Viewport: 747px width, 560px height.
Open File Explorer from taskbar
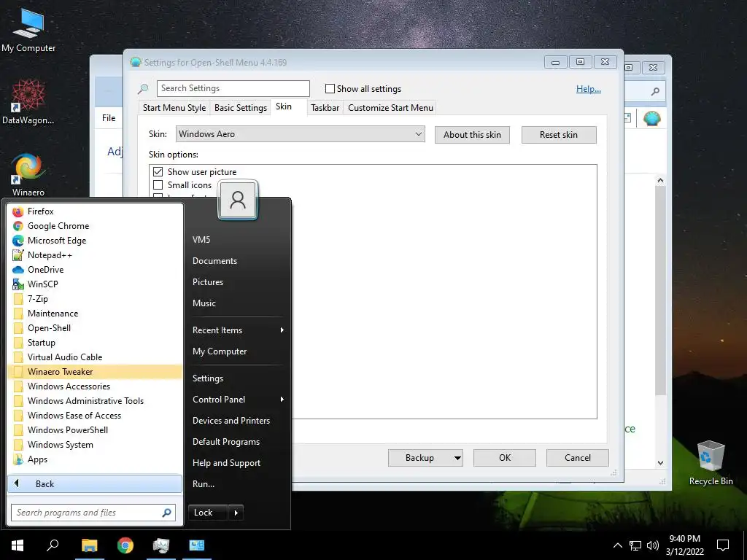pyautogui.click(x=89, y=545)
